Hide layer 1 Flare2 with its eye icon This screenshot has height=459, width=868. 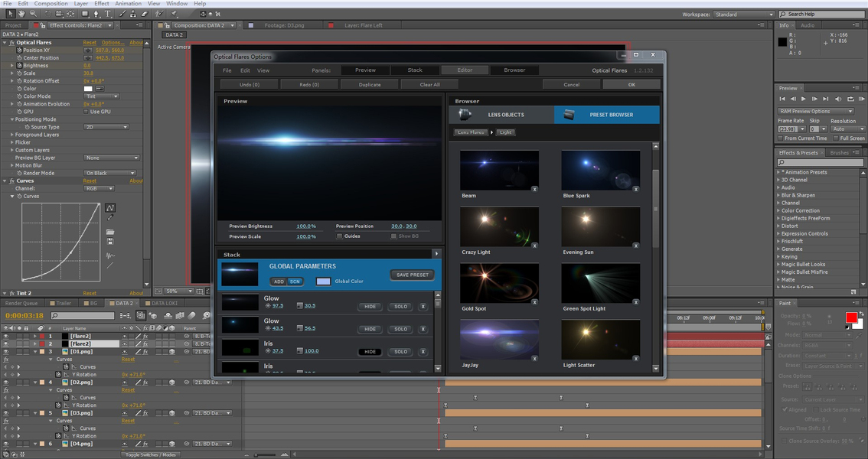tap(6, 337)
